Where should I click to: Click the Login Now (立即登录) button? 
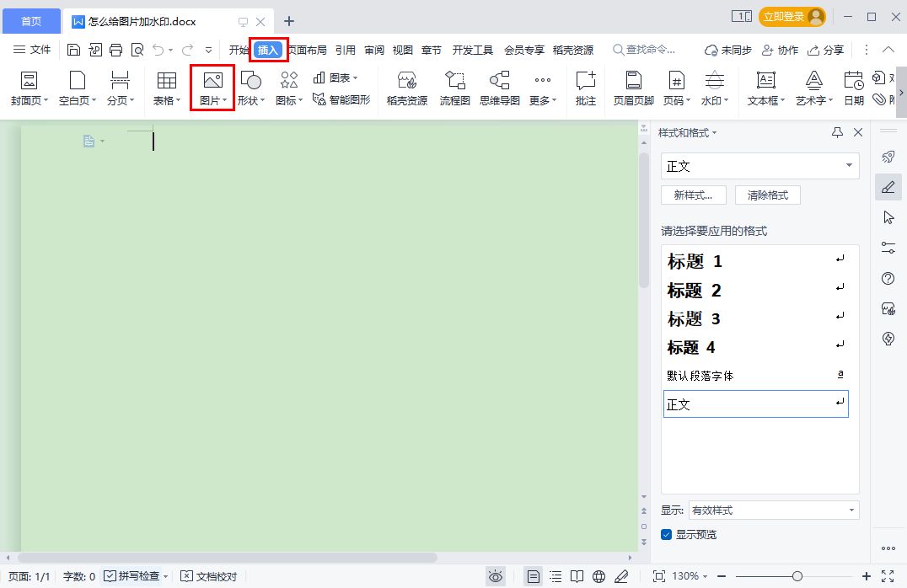[x=792, y=17]
